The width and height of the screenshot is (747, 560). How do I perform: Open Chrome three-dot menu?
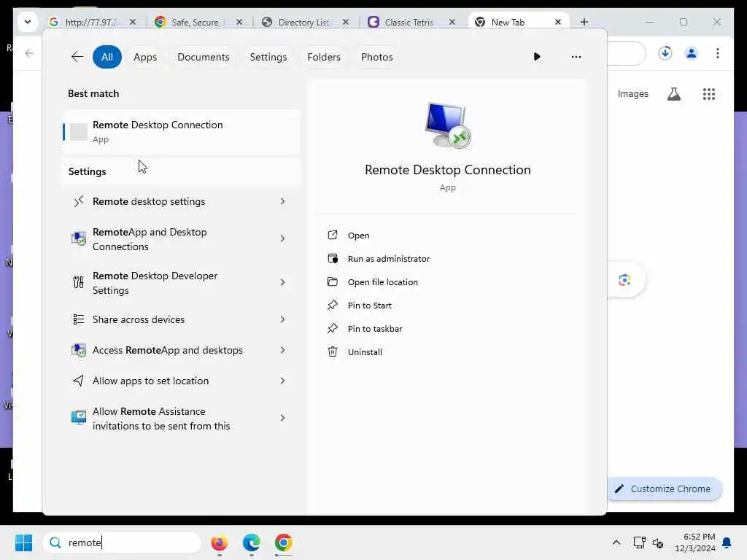pos(718,52)
